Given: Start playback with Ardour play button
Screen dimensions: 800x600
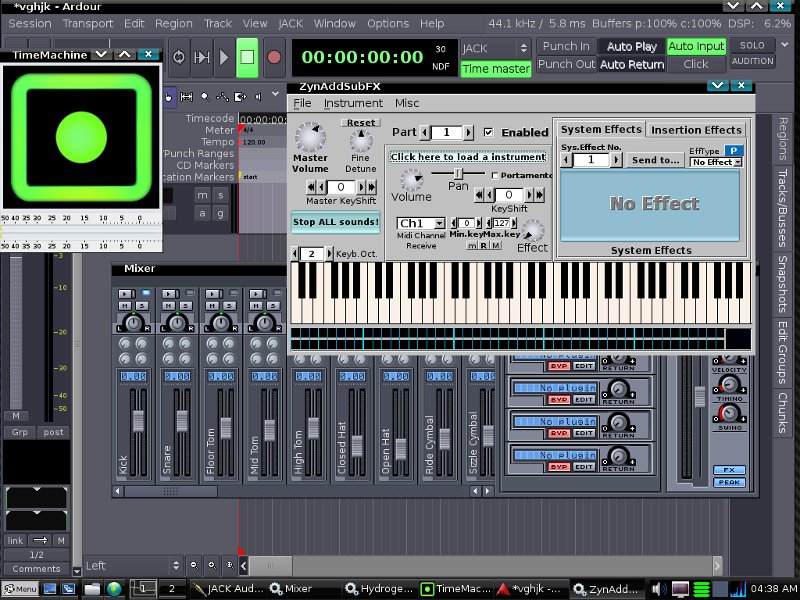Looking at the screenshot, I should (223, 57).
